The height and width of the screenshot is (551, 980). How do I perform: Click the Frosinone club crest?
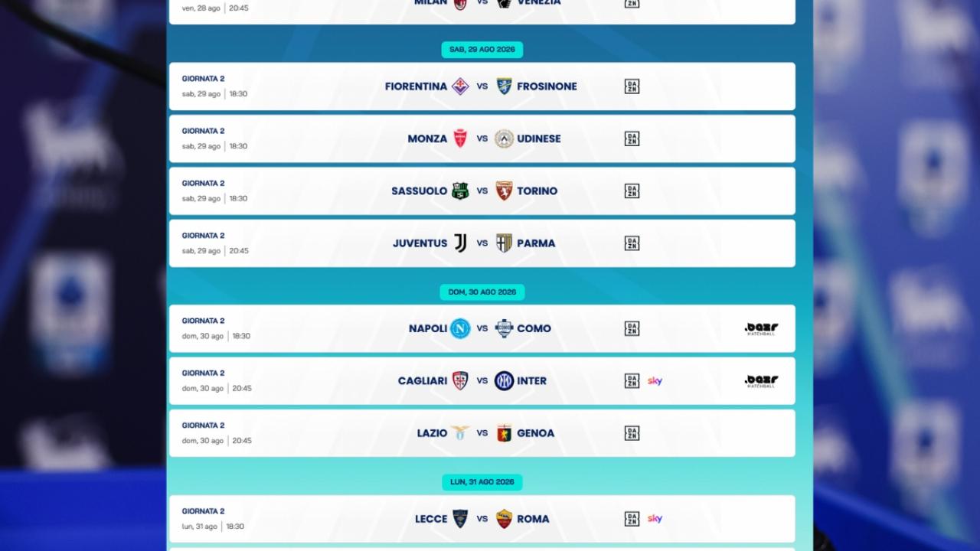coord(504,86)
